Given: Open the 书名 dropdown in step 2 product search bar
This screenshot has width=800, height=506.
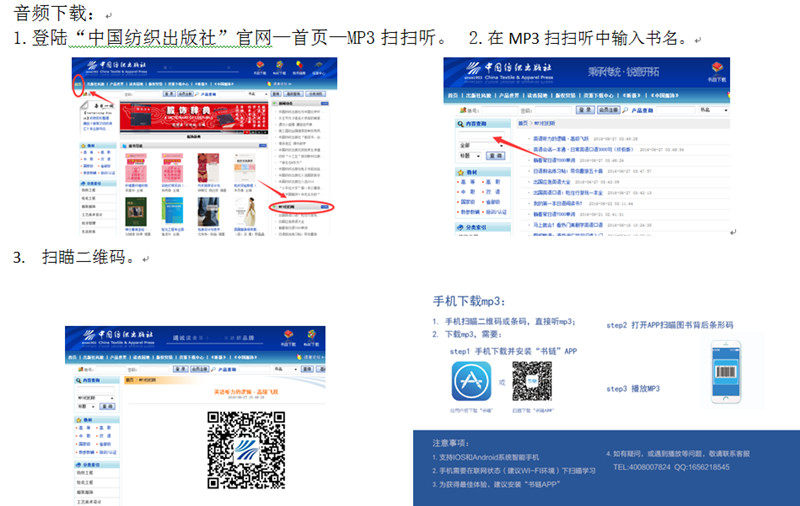Looking at the screenshot, I should pyautogui.click(x=713, y=110).
